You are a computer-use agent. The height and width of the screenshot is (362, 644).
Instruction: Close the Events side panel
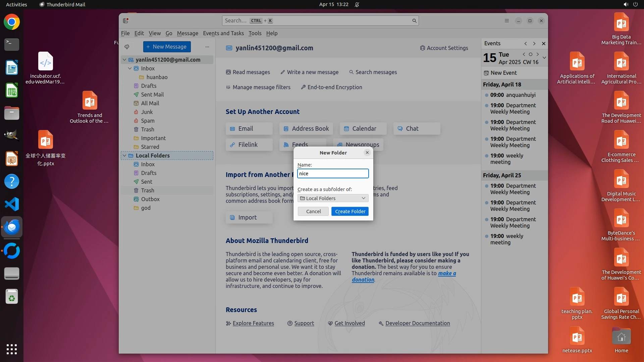(544, 44)
